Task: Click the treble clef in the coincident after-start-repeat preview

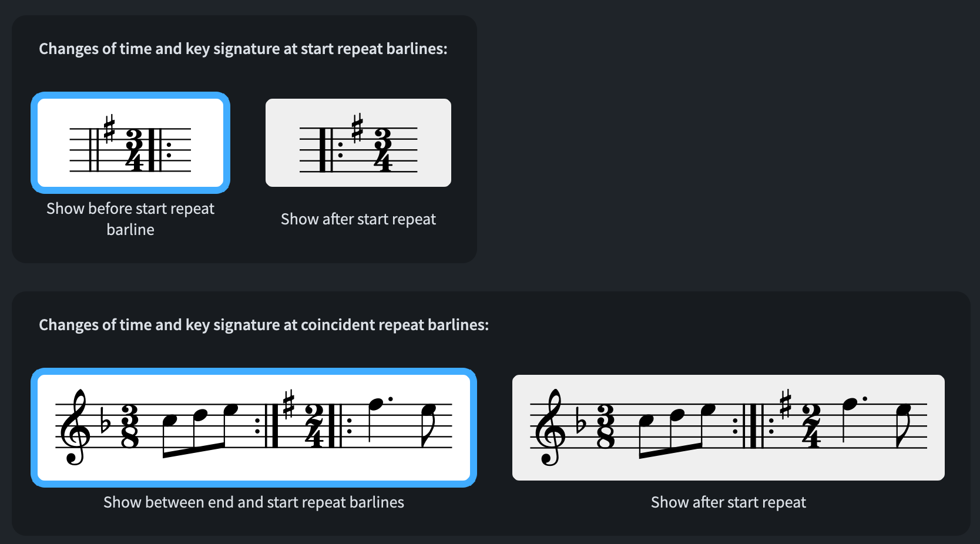Action: coord(550,428)
